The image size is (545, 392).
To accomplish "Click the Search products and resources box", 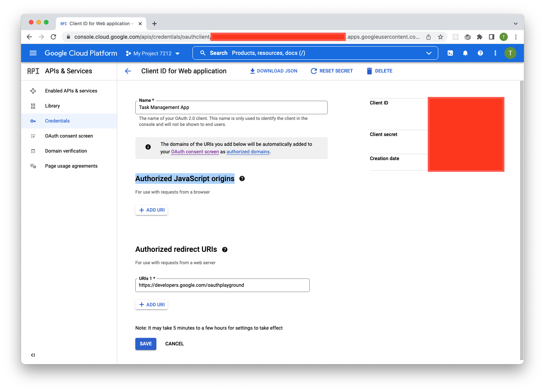I will [315, 53].
